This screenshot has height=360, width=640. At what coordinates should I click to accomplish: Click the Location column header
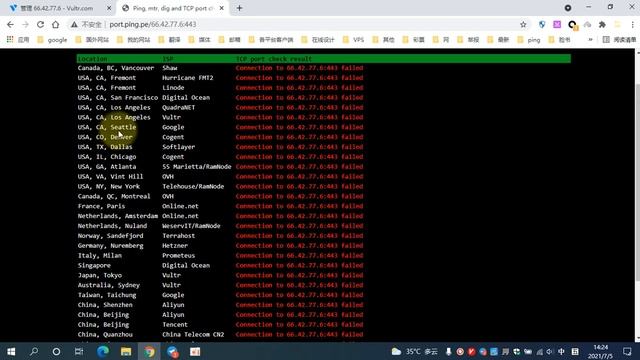click(x=92, y=59)
